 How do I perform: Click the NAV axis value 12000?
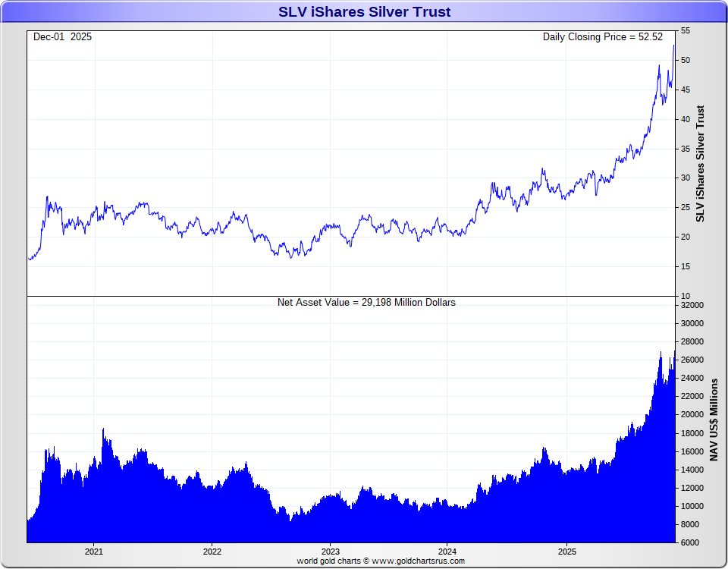[692, 488]
